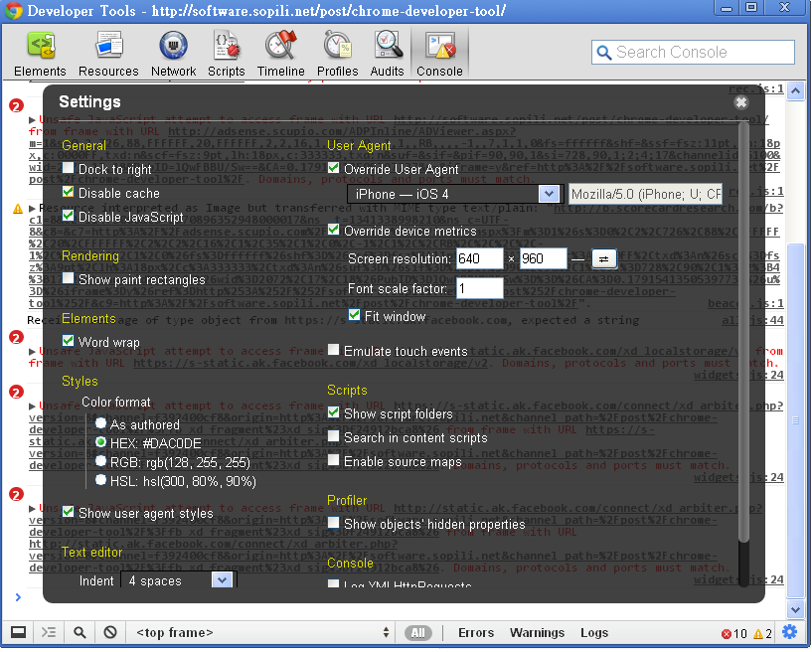Click the magnifier icon in Search Console
The height and width of the screenshot is (652, 812).
[x=604, y=53]
